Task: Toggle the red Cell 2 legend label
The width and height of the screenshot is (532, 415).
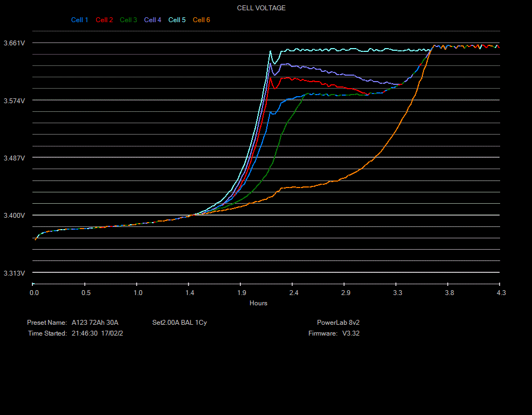Action: pyautogui.click(x=104, y=20)
